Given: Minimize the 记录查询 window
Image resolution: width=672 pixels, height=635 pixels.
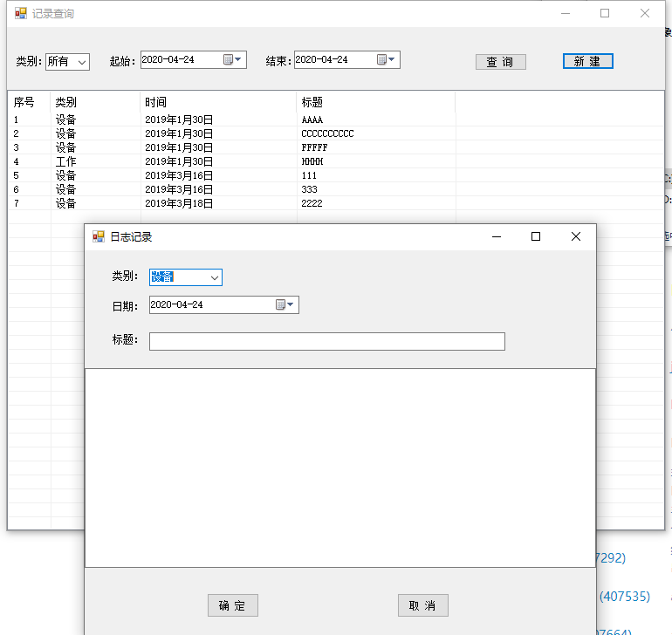Looking at the screenshot, I should pos(566,13).
